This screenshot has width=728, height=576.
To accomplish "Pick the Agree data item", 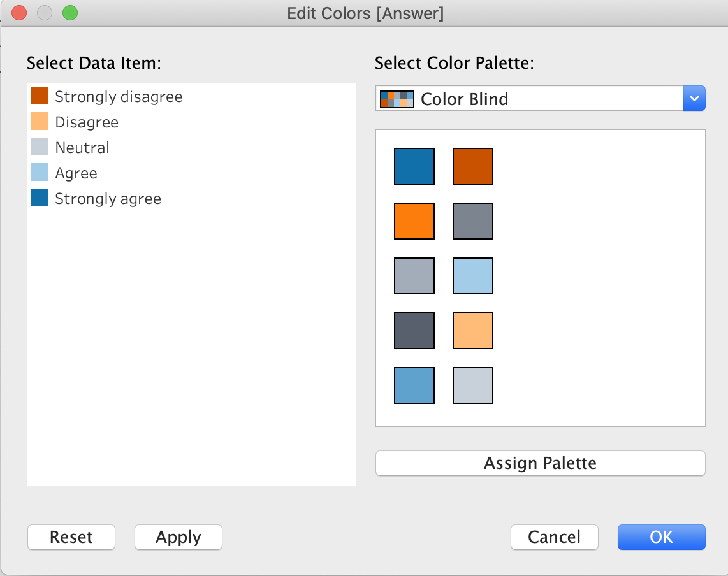I will tap(76, 173).
